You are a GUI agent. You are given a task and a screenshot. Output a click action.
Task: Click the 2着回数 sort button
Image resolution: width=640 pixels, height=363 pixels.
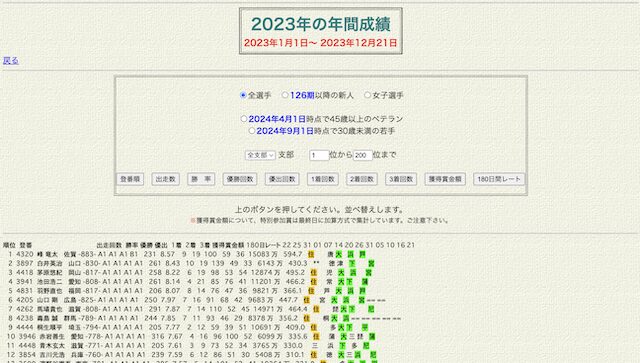[x=362, y=179]
